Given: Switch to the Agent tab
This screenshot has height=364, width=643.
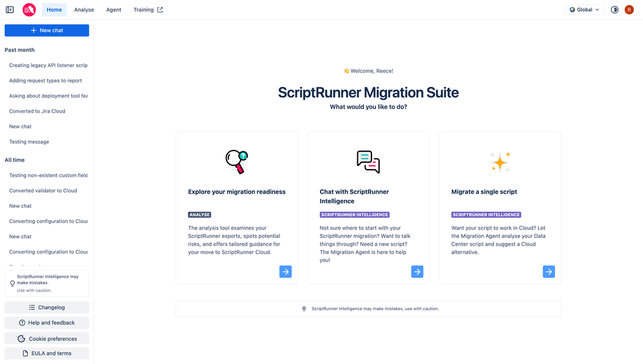Looking at the screenshot, I should [x=113, y=10].
